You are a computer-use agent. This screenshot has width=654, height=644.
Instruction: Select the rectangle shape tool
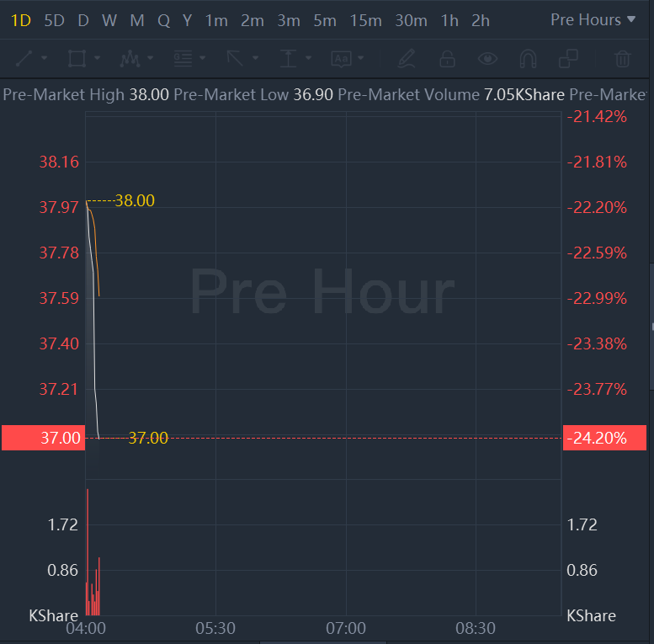77,59
